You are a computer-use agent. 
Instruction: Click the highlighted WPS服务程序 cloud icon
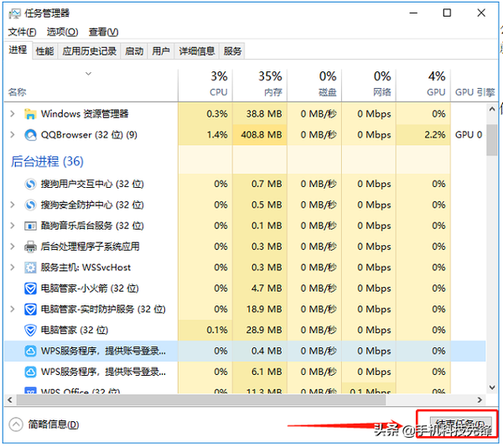click(x=30, y=352)
